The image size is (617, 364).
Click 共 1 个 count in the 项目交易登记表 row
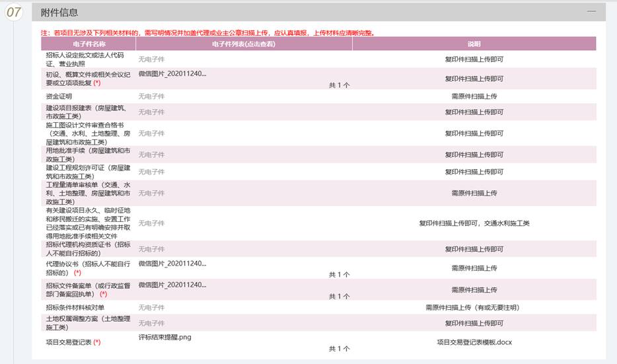[339, 348]
